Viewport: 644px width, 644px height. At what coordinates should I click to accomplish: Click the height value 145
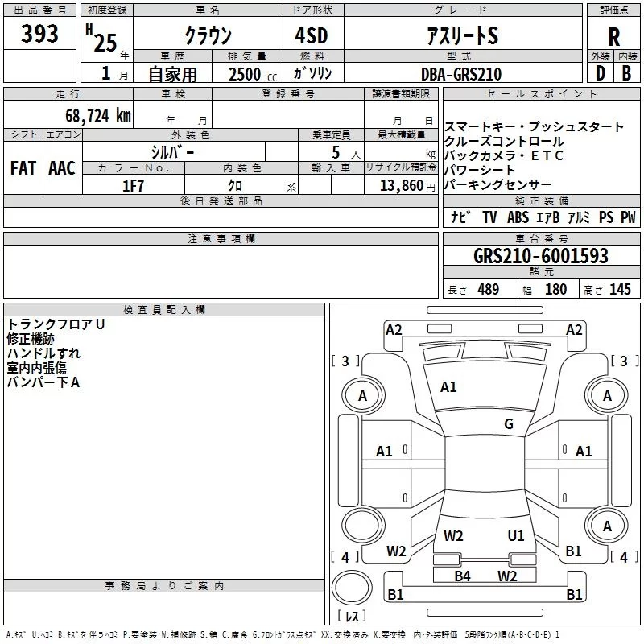pyautogui.click(x=620, y=289)
